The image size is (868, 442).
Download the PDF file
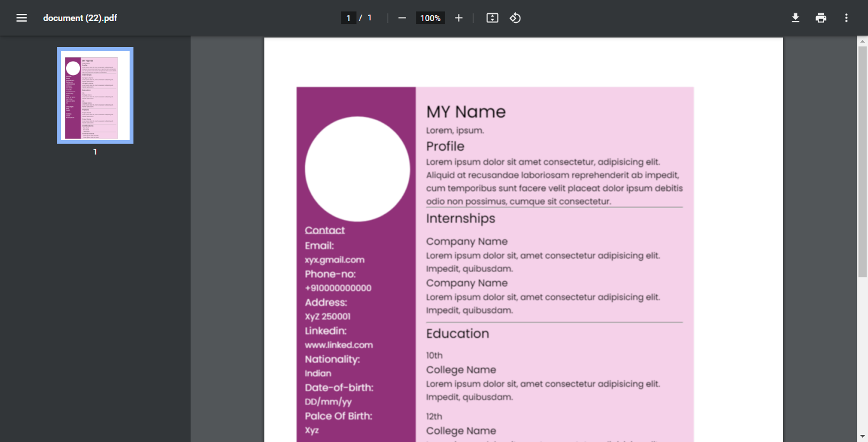(x=795, y=18)
